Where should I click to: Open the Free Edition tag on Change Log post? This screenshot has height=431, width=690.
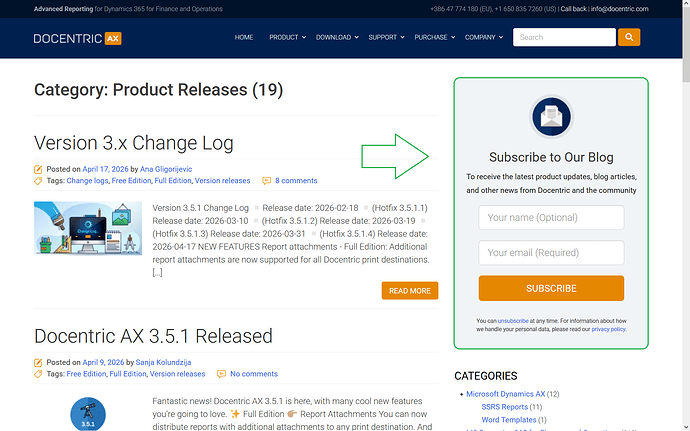[131, 181]
